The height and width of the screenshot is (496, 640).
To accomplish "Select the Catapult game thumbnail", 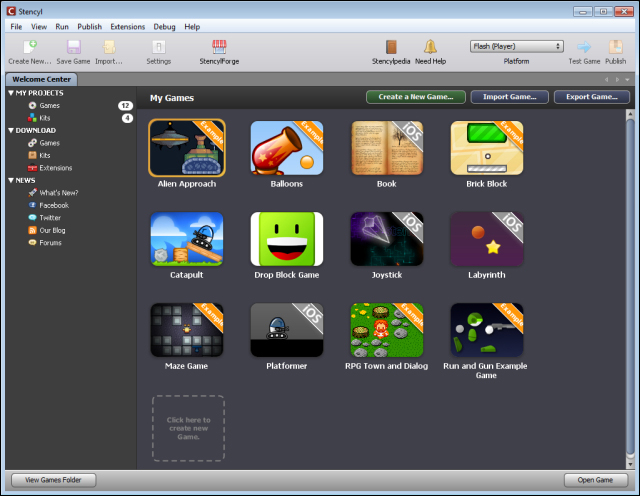I will tap(187, 239).
